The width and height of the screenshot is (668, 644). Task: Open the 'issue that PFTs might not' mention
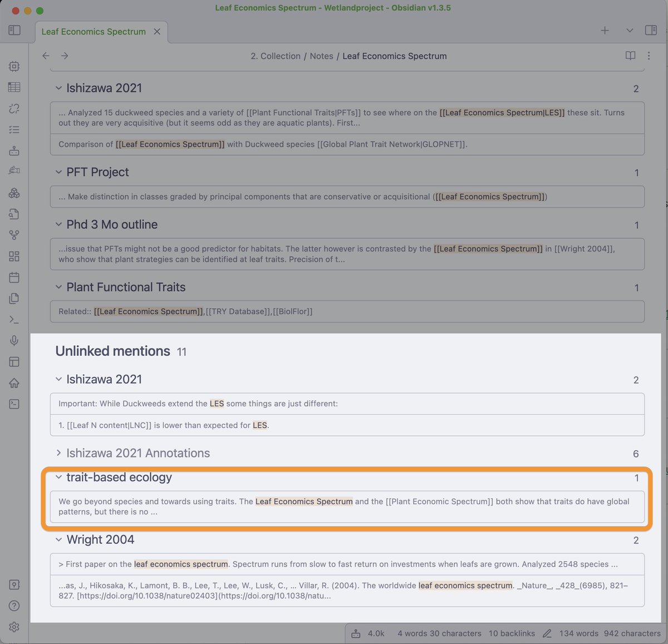347,254
